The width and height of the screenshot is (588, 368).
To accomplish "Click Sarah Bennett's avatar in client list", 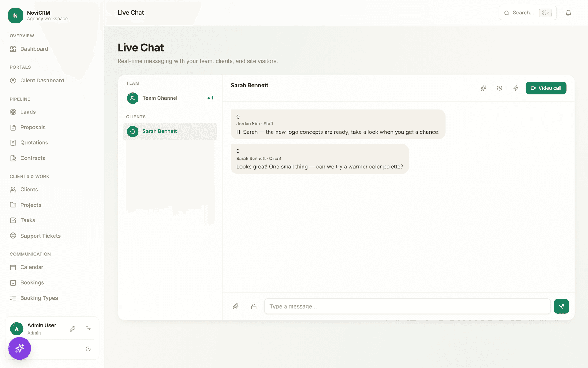I will coord(133,132).
